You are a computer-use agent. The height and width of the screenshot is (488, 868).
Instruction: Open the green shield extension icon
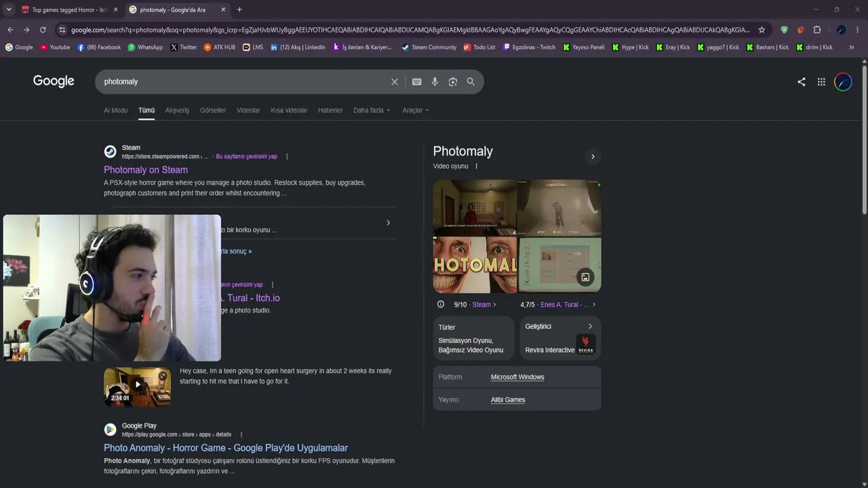coord(785,30)
